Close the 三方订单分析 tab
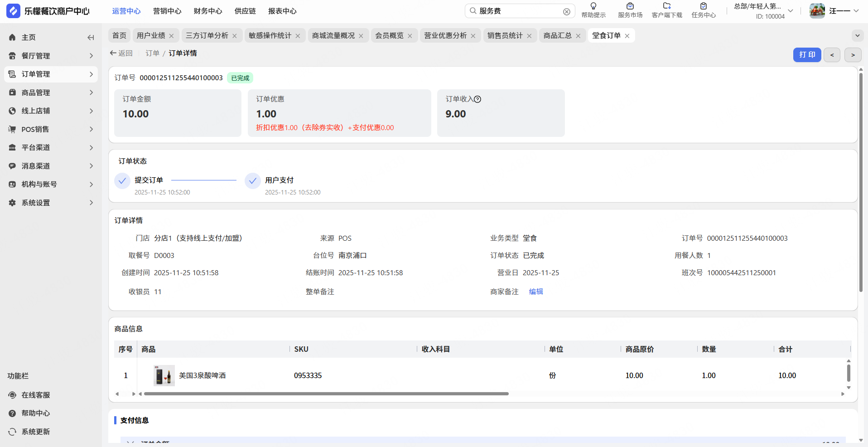This screenshot has height=447, width=868. coord(235,36)
